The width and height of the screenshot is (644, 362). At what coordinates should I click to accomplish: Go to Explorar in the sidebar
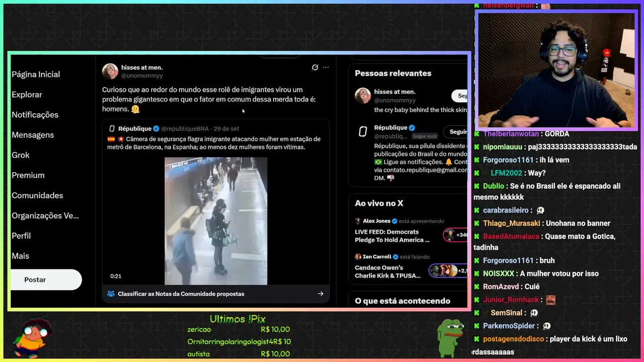coord(27,95)
